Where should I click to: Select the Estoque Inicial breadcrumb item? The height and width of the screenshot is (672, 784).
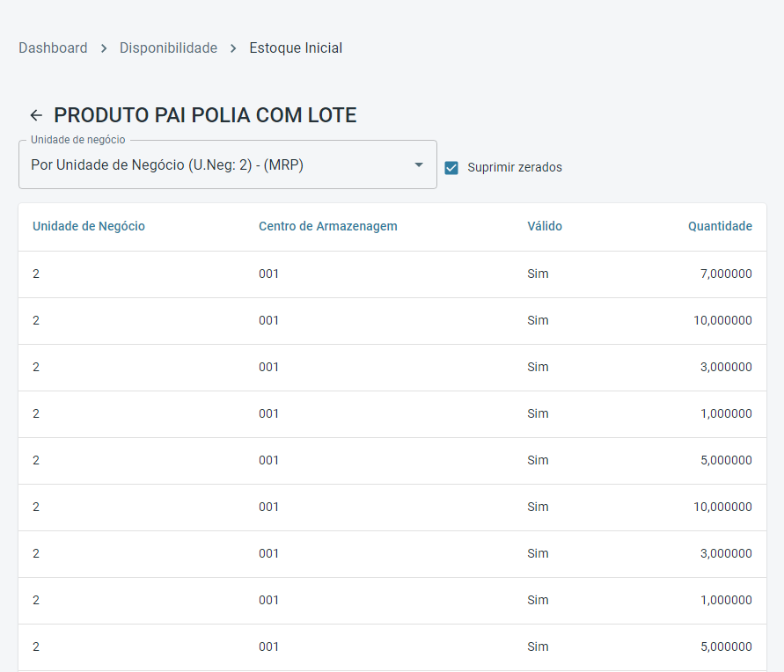point(296,48)
